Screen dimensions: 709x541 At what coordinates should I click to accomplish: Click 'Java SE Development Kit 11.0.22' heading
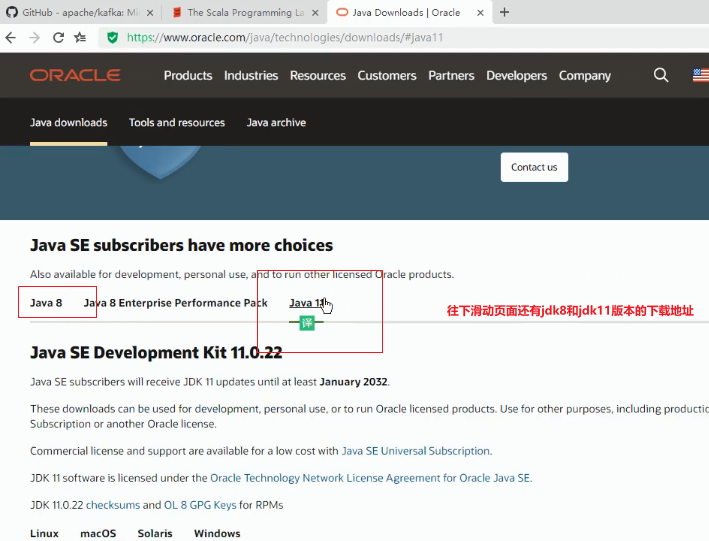point(156,352)
